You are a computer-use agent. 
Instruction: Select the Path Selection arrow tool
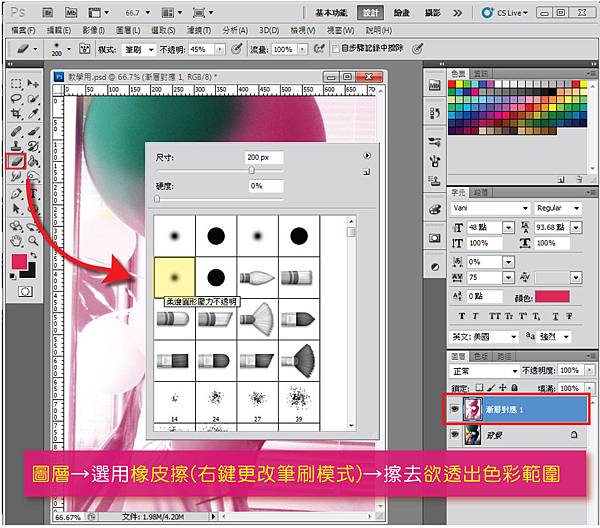pos(16,209)
